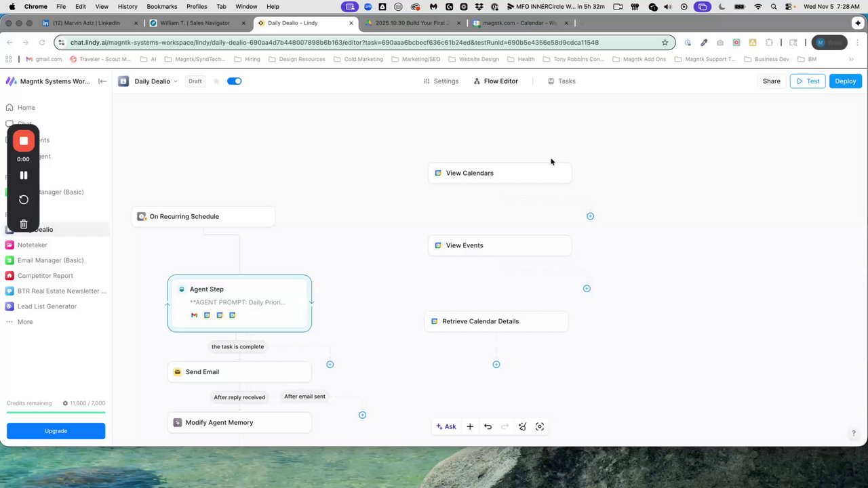Select the Modify Agent Memory node
This screenshot has height=488, width=868.
point(239,422)
